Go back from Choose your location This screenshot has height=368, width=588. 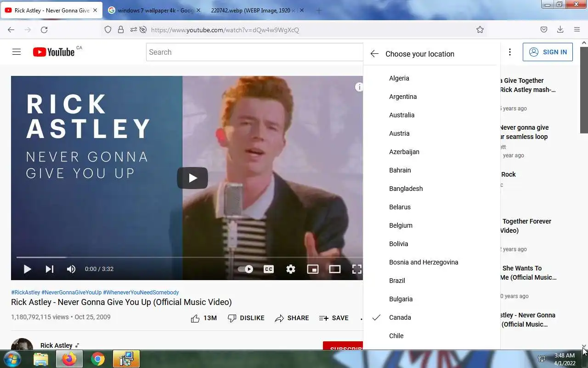click(x=374, y=54)
